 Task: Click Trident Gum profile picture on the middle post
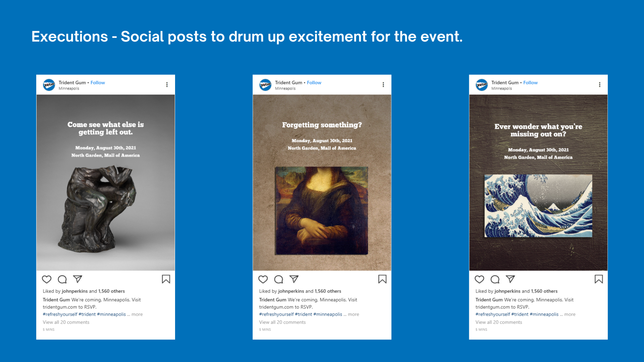tap(265, 85)
